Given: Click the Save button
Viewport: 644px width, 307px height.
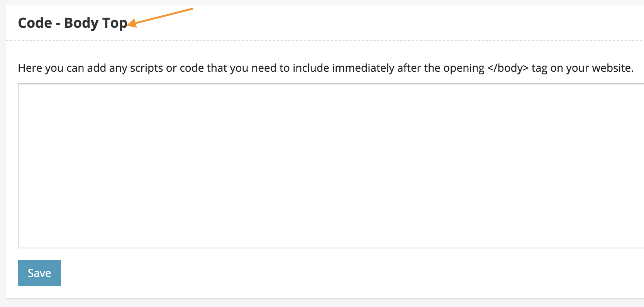Looking at the screenshot, I should click(39, 273).
